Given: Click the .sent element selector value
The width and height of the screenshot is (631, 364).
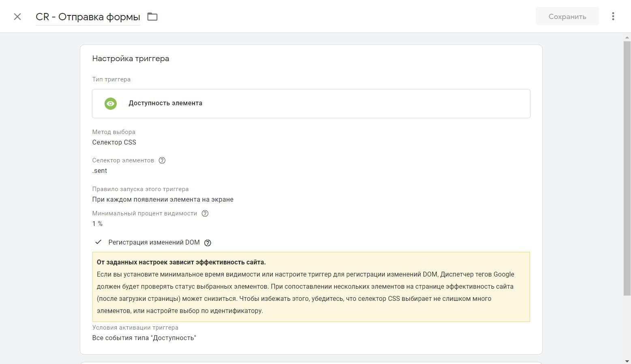Looking at the screenshot, I should pos(100,170).
